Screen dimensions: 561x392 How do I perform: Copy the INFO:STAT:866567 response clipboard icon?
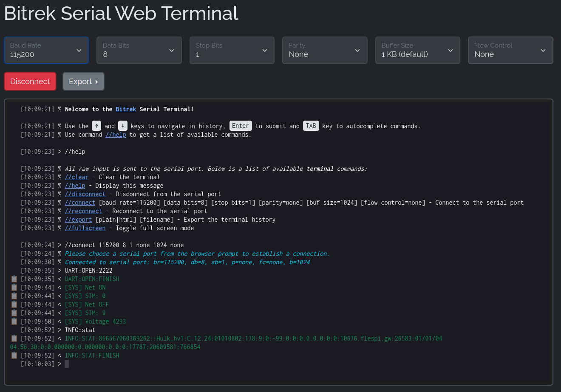(14, 338)
